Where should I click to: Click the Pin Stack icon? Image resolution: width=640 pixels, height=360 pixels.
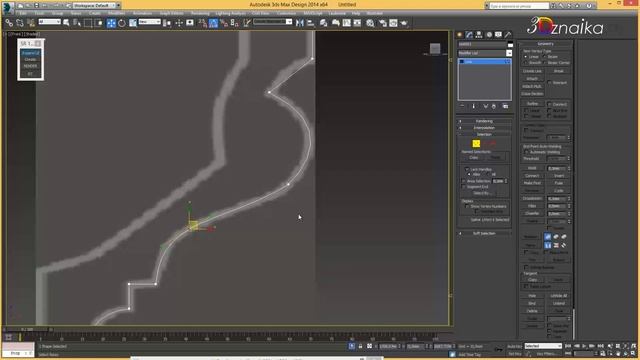pos(462,106)
